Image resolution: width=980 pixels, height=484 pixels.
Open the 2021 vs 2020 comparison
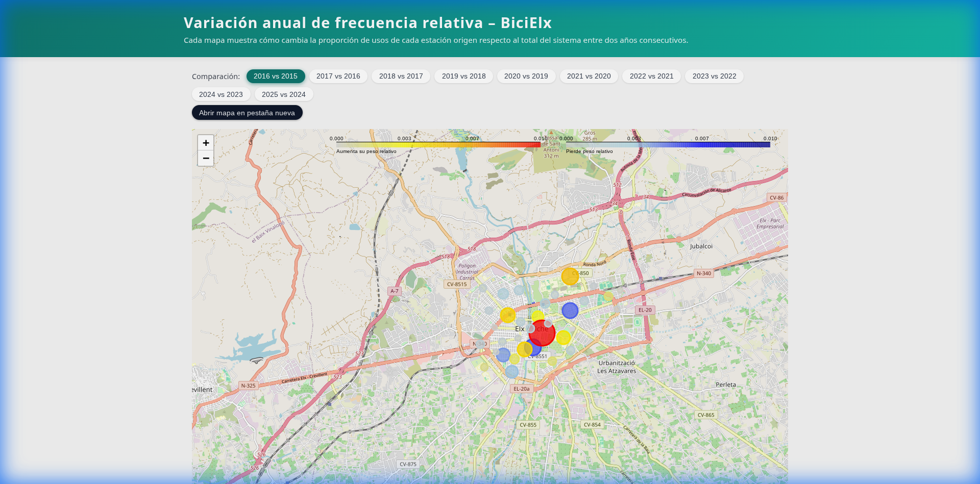[589, 76]
